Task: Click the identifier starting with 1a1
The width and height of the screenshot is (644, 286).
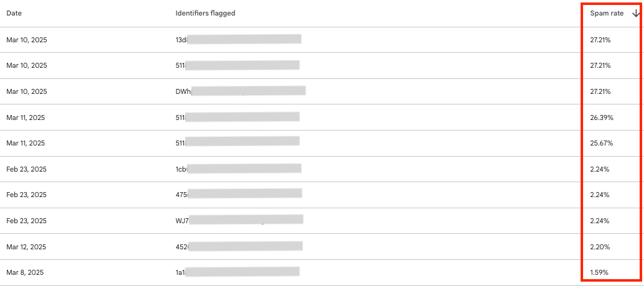Action: [x=237, y=272]
